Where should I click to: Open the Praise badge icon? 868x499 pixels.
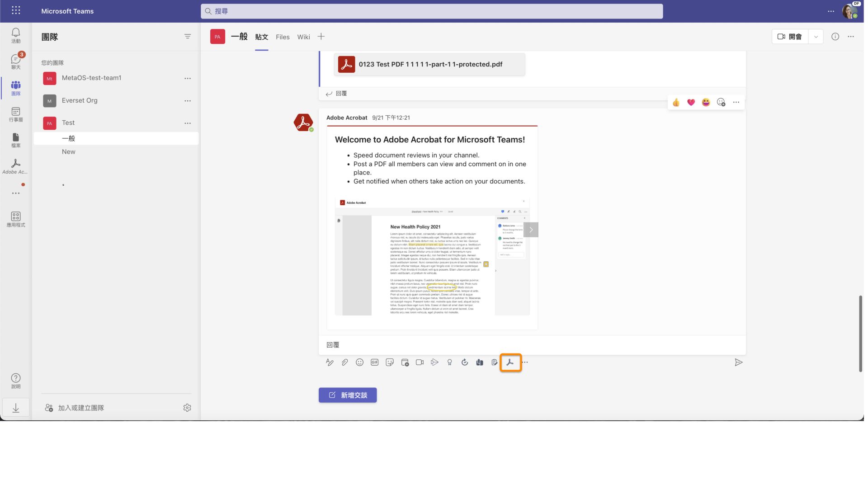pos(449,362)
